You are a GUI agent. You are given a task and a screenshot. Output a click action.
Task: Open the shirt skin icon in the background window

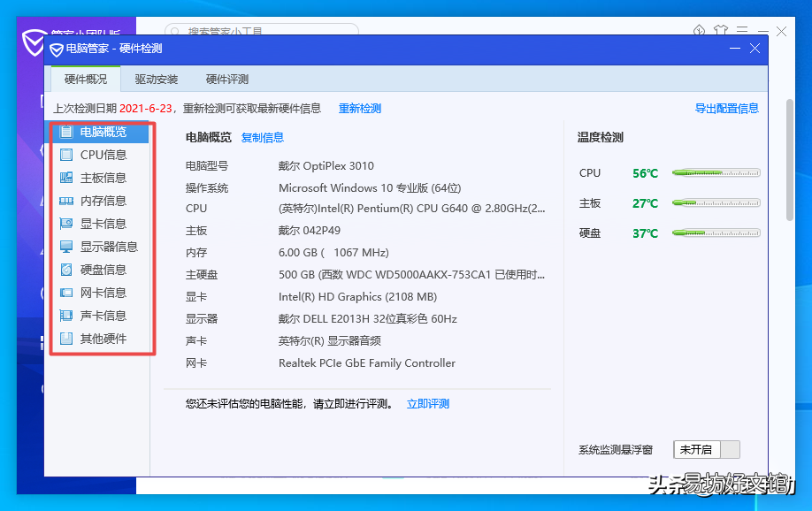click(720, 30)
